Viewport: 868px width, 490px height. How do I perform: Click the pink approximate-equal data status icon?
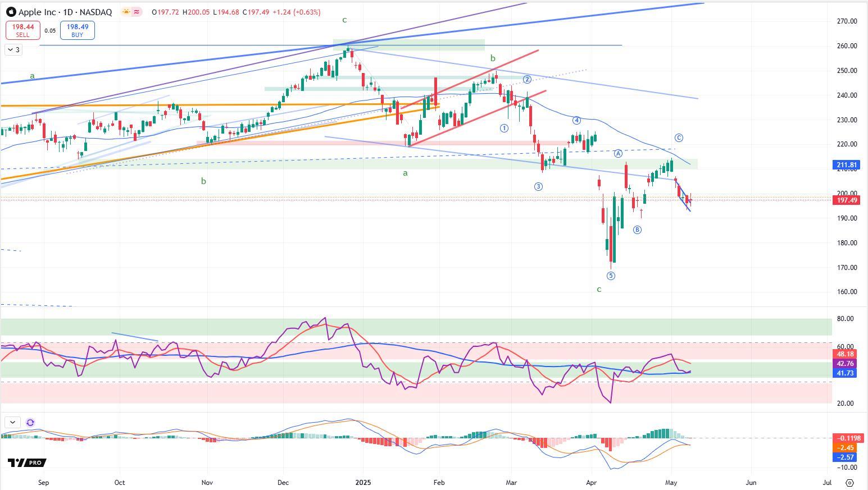click(137, 12)
